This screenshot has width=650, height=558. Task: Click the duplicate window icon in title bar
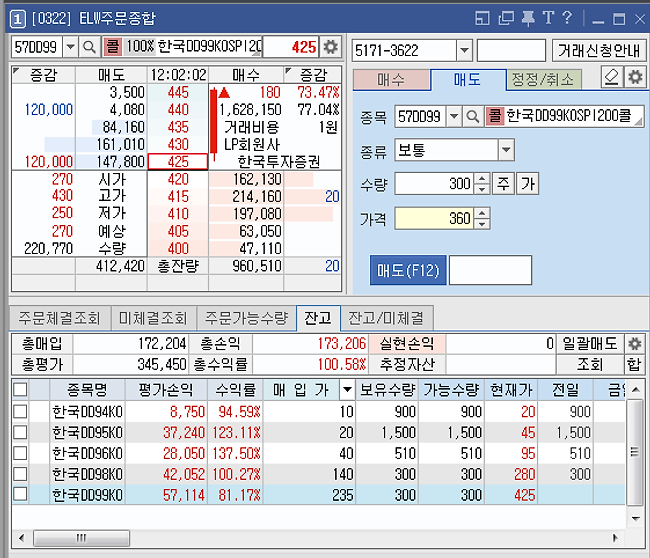[506, 18]
